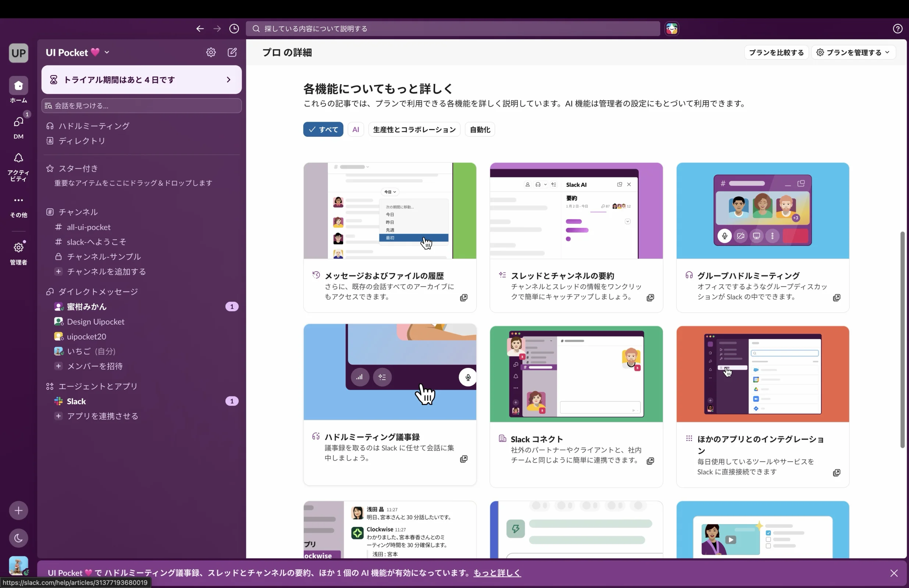
Task: Toggle the moon notification pause icon
Action: [x=18, y=538]
